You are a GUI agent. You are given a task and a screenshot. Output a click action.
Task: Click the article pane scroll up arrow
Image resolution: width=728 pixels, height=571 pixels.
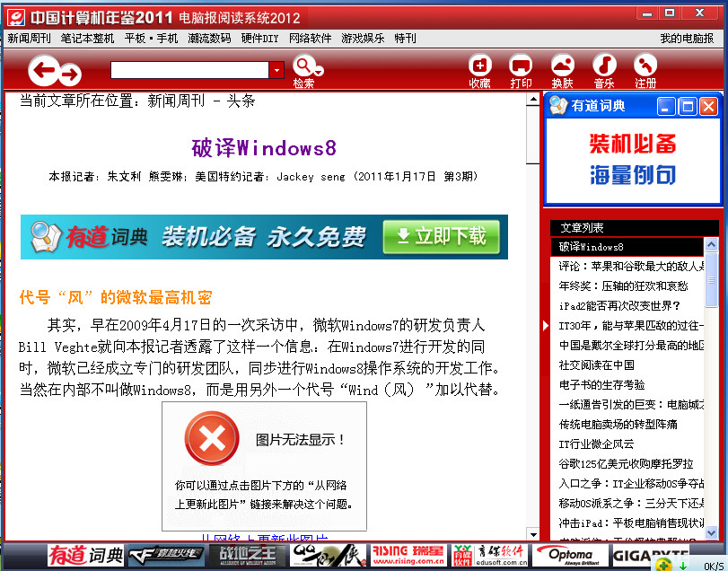tap(533, 99)
